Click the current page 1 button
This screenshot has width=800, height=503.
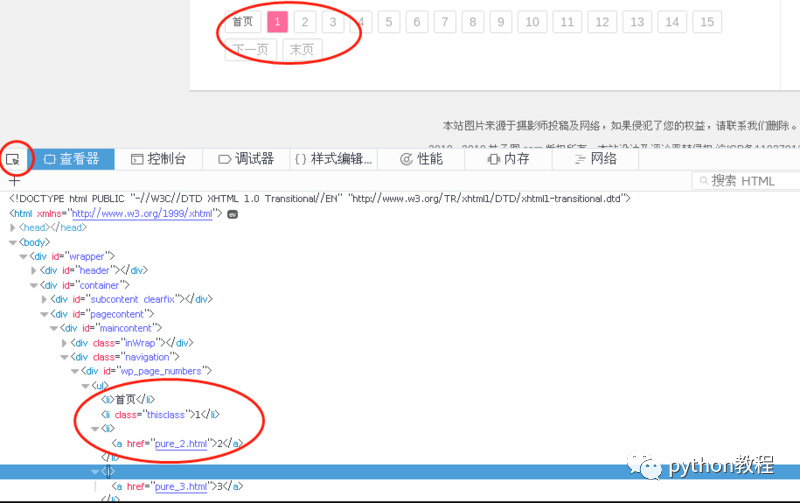click(x=278, y=22)
